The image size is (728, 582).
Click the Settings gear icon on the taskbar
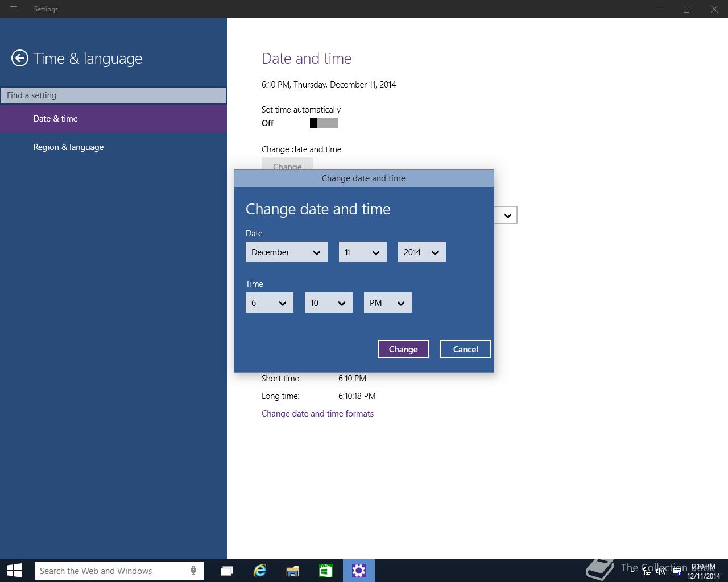coord(359,571)
